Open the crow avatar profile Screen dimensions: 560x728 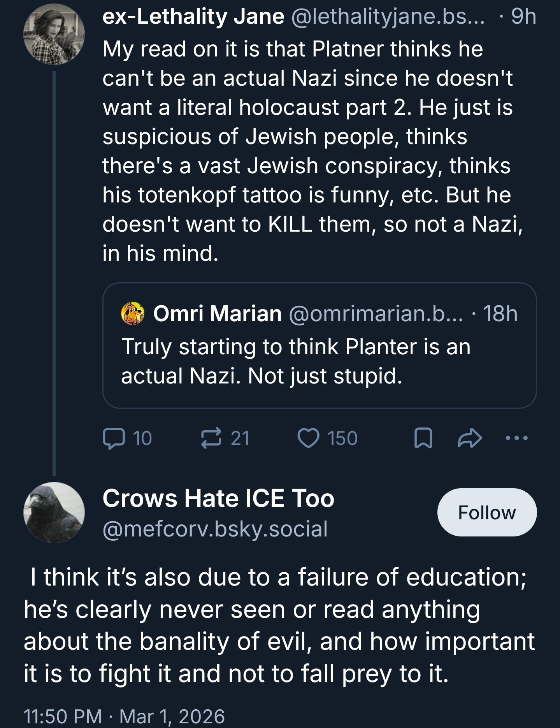(x=54, y=512)
